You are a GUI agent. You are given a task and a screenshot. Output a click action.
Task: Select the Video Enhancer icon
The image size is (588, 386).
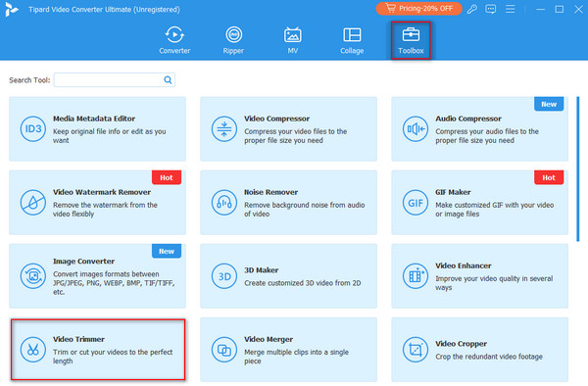click(416, 276)
